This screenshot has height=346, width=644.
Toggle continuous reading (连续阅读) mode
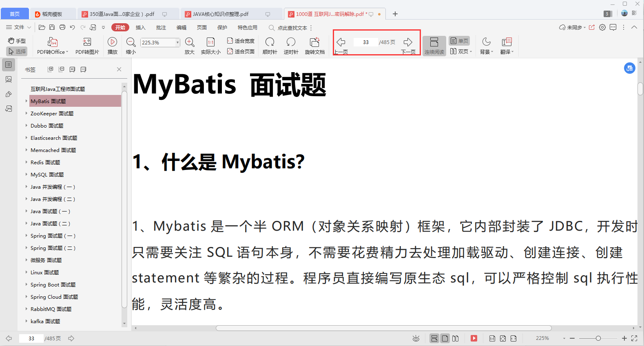click(434, 46)
